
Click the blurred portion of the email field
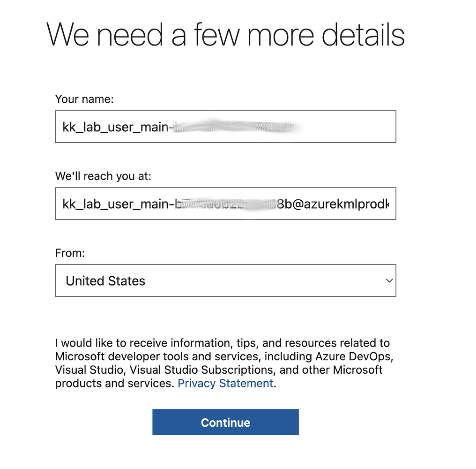pos(226,204)
